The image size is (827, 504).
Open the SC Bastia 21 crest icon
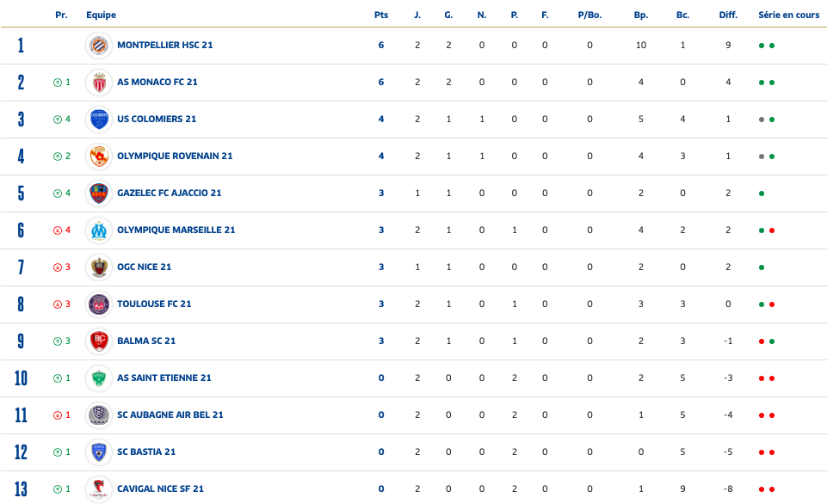(x=99, y=452)
